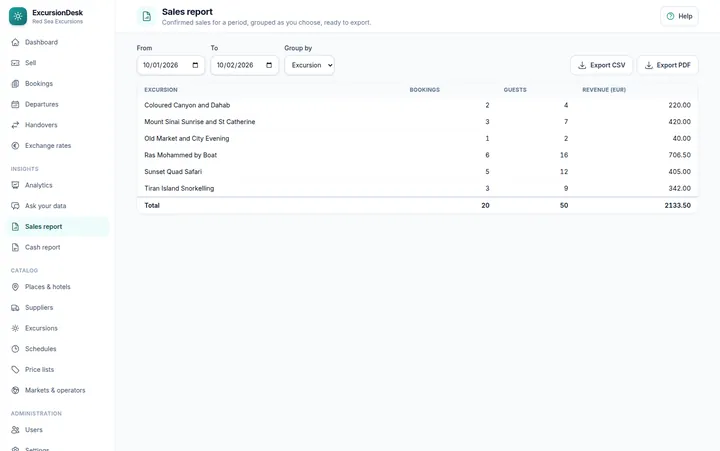
Task: Click the From date field 10/01/2026
Action: click(x=170, y=65)
